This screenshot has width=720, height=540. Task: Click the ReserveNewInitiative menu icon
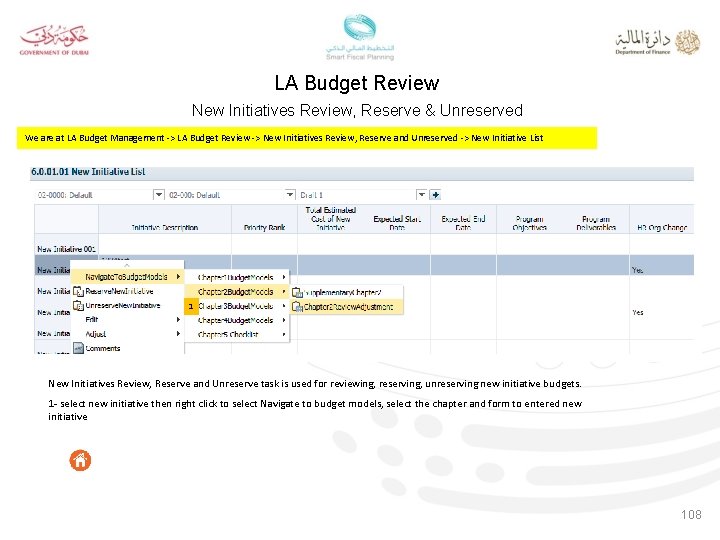pos(79,291)
